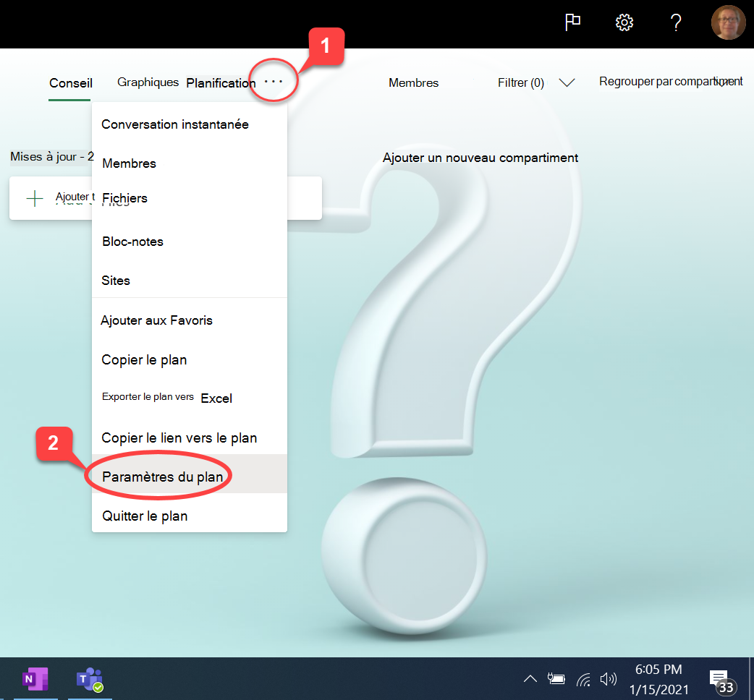Open the Wi-Fi network tray icon
Image resolution: width=754 pixels, height=700 pixels.
pos(583,679)
